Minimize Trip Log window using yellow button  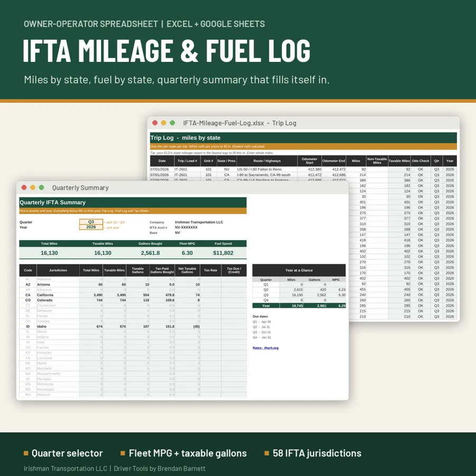click(x=163, y=123)
